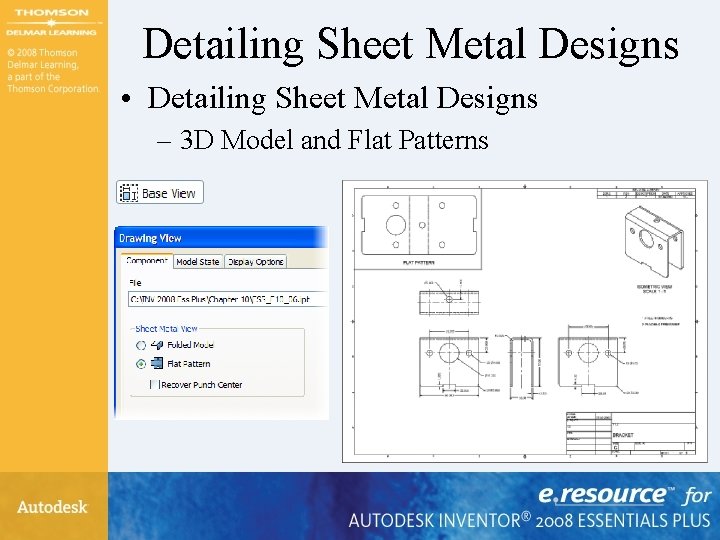
Task: Click the isometric bracket view
Action: point(654,240)
